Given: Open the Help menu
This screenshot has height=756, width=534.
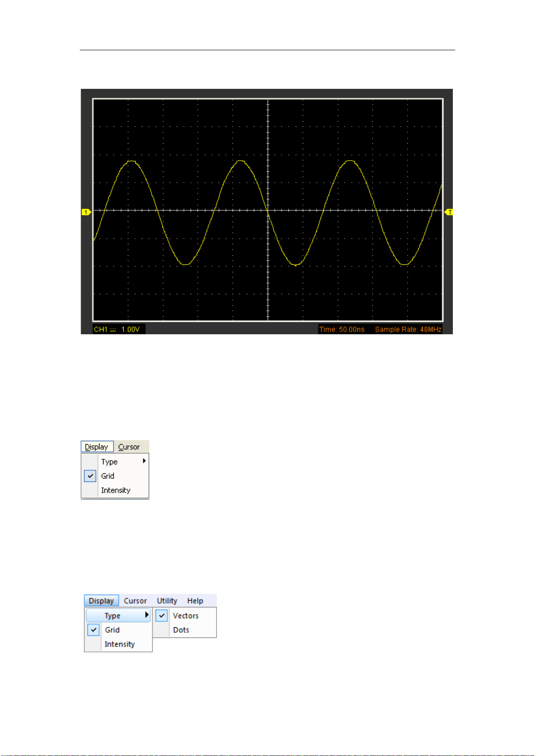Looking at the screenshot, I should pyautogui.click(x=195, y=601).
